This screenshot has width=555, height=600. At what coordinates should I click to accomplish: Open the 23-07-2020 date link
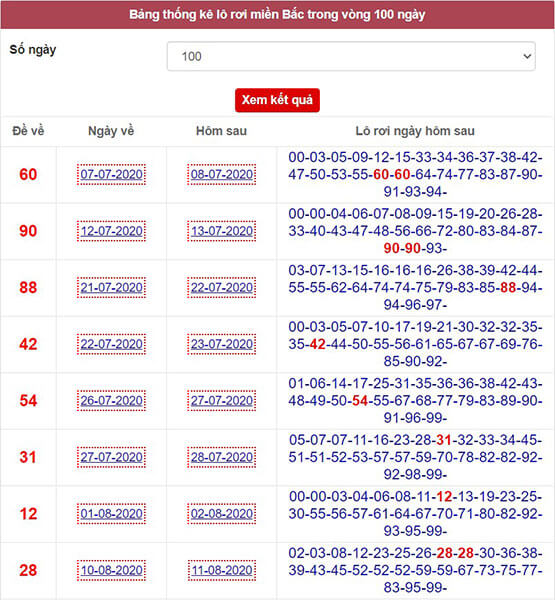coord(222,344)
